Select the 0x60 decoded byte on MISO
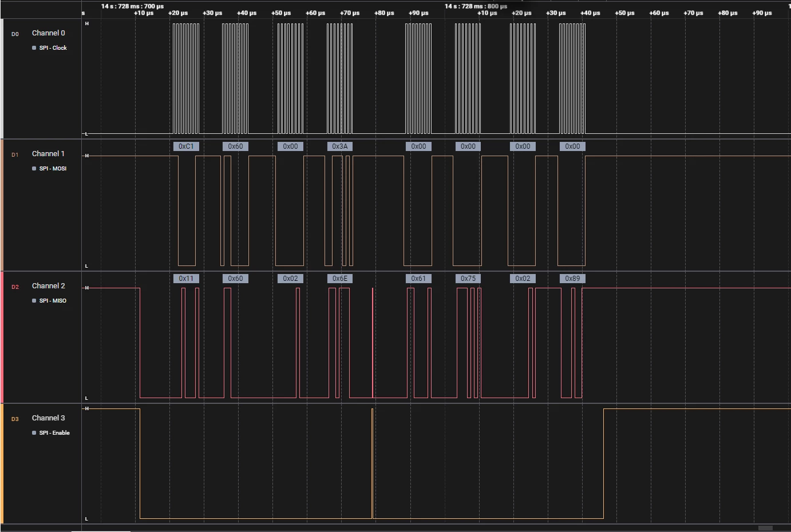This screenshot has height=532, width=791. (235, 279)
